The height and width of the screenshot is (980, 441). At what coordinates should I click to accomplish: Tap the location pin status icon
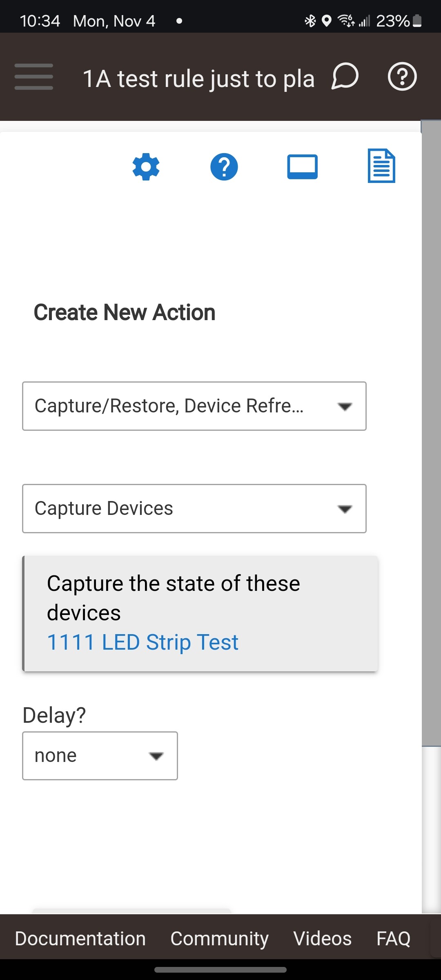pos(326,20)
